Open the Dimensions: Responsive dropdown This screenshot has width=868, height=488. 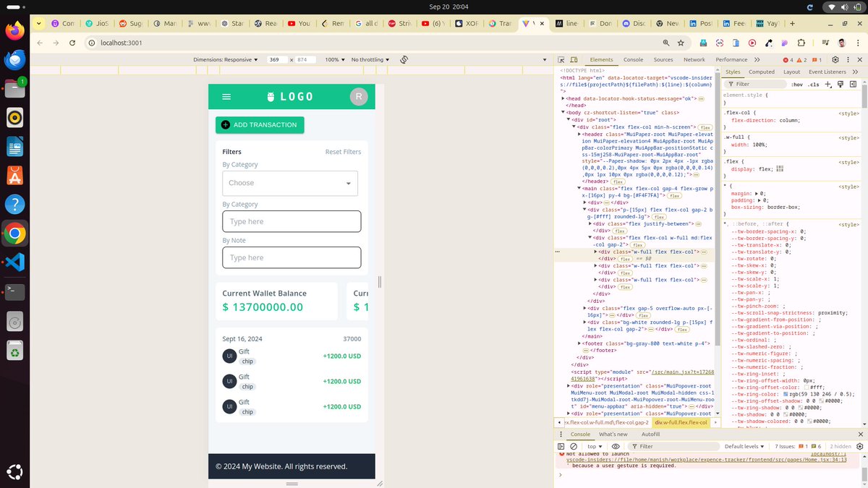click(226, 60)
